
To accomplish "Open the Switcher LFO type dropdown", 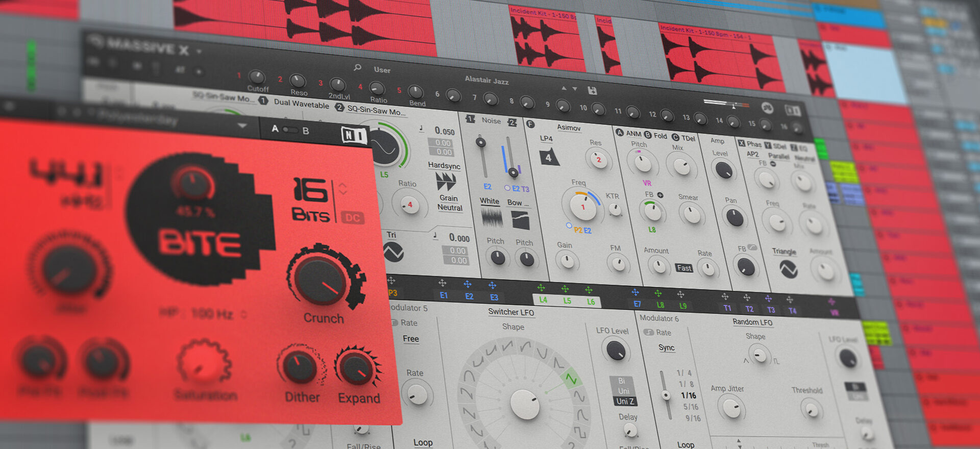I will point(511,312).
